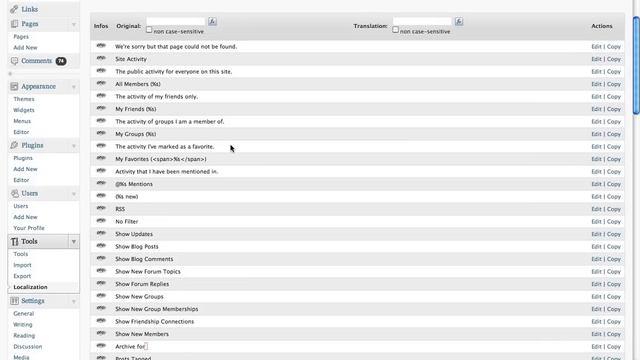Select text 'Show New Forum Topics'

coord(148,272)
